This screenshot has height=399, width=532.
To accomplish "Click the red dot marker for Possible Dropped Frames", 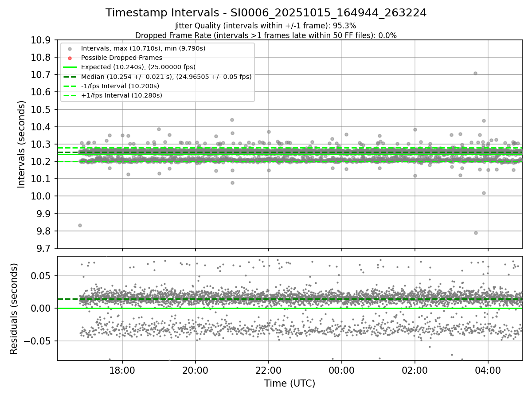I will pyautogui.click(x=70, y=58).
